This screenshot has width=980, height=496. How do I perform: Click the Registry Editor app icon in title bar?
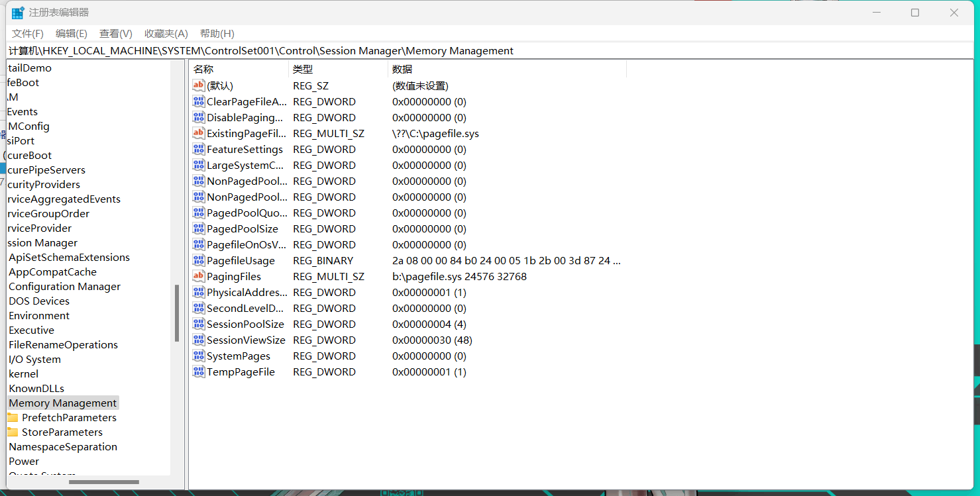(x=18, y=13)
